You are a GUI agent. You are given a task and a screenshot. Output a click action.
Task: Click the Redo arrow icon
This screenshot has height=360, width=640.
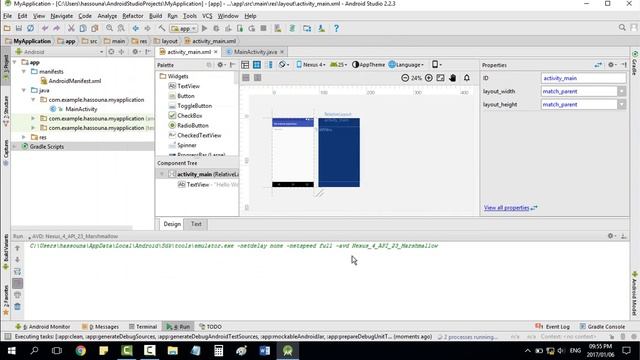[56, 28]
